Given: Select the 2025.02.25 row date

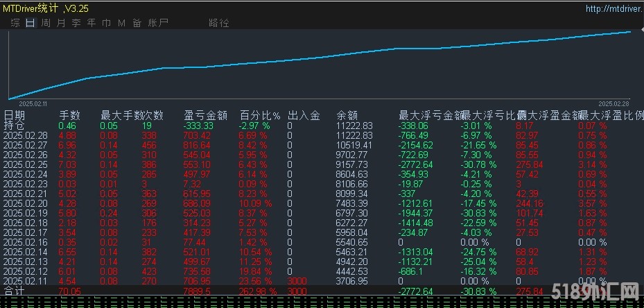Looking at the screenshot, I should coord(26,165).
